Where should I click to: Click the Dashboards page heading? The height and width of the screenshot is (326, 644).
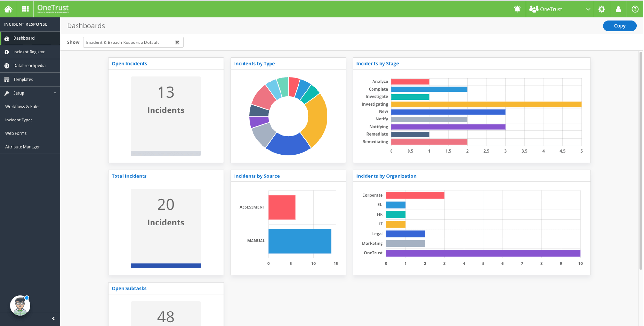coord(86,26)
